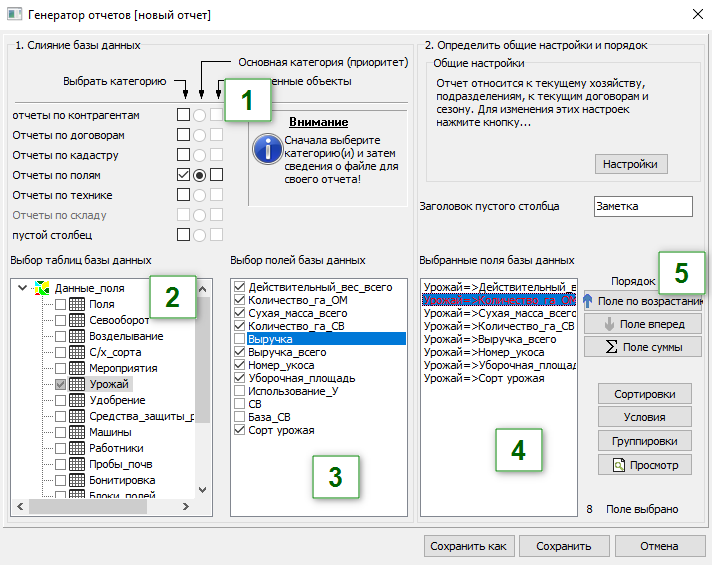Click the table icon next to Урожай
This screenshot has height=565, width=712.
77,384
